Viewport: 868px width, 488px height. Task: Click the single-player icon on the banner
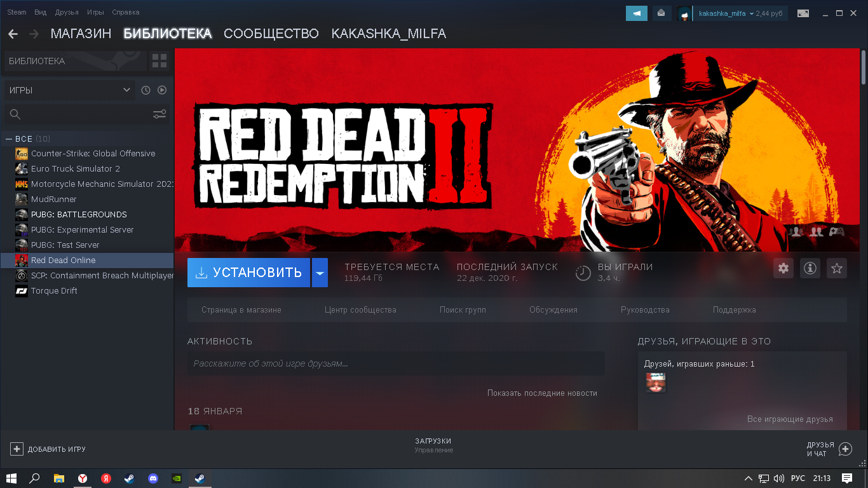pyautogui.click(x=796, y=231)
